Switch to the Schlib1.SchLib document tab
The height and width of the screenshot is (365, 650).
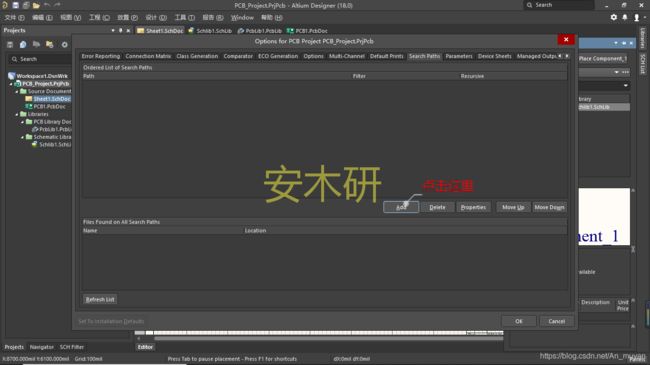coord(210,31)
